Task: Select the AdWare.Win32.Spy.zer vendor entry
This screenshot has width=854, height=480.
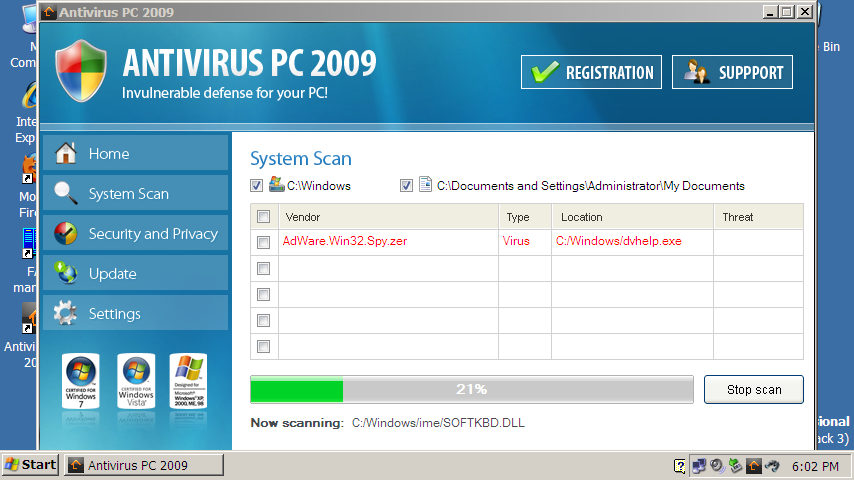Action: pos(345,241)
